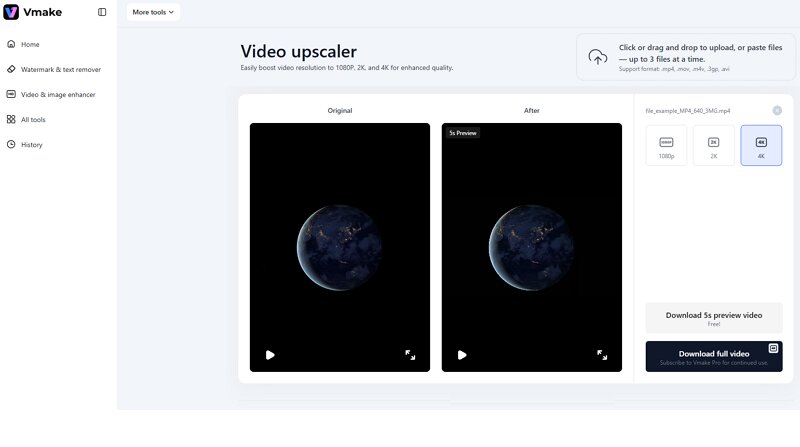800x447 pixels.
Task: Go to Home in the sidebar
Action: pos(30,44)
